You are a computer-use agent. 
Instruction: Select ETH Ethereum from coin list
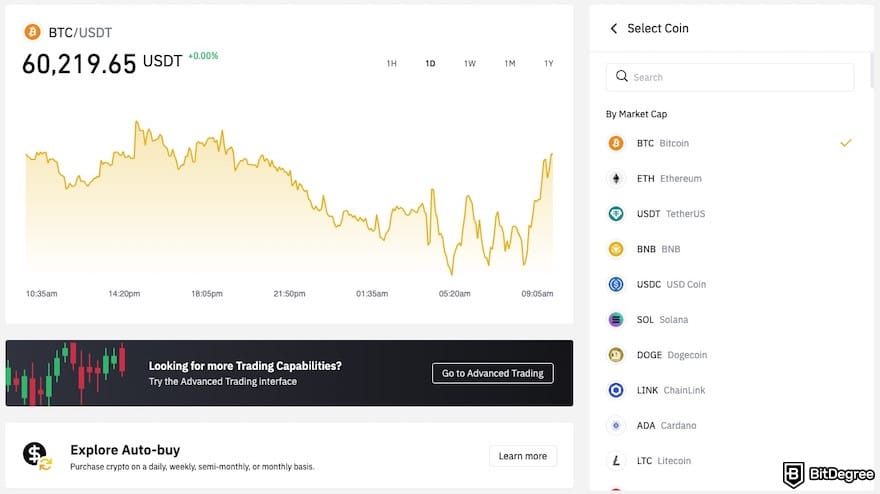pyautogui.click(x=730, y=179)
